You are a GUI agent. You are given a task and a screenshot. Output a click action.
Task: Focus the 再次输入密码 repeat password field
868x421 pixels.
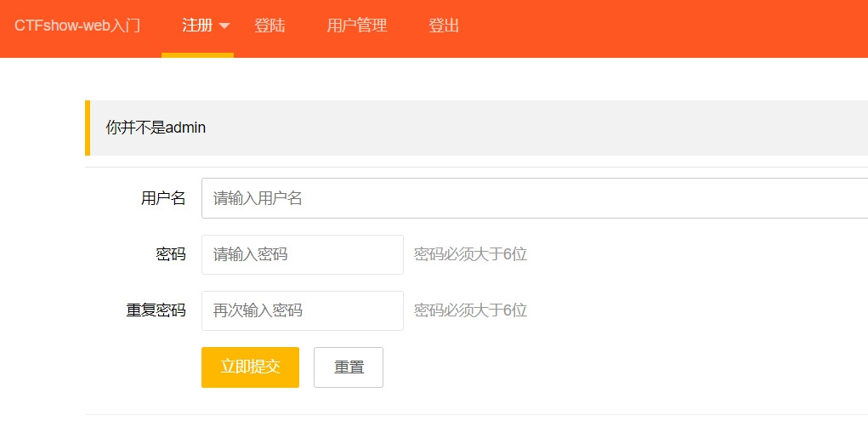pos(303,310)
